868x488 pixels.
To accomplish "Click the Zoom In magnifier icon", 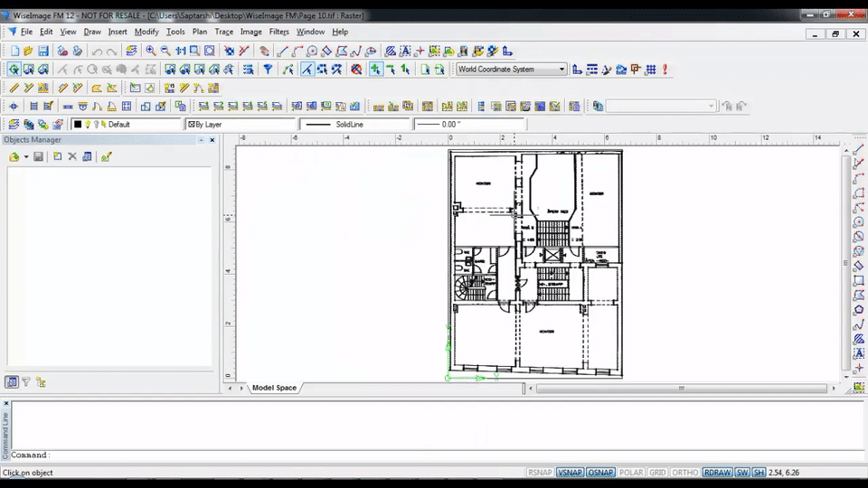I will pos(151,52).
